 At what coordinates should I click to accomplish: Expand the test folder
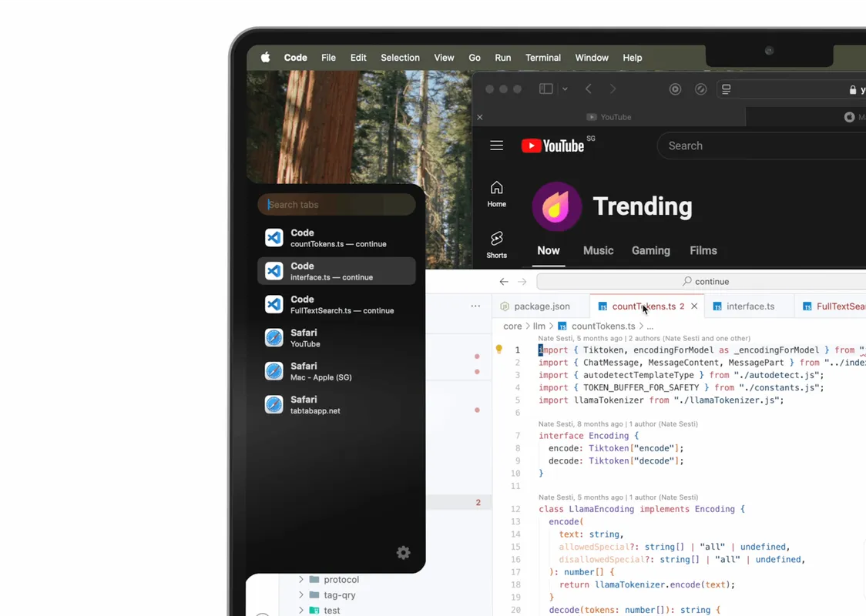coord(301,611)
